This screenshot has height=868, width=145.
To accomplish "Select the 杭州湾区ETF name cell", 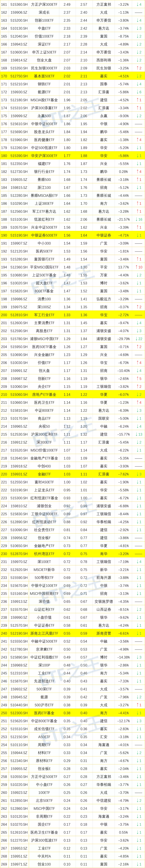I will (x=44, y=554).
